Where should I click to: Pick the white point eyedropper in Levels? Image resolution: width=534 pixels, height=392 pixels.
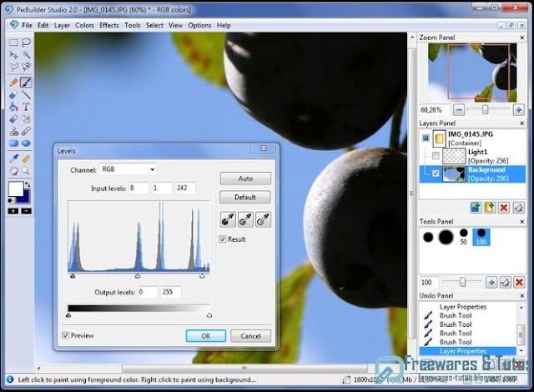(264, 219)
